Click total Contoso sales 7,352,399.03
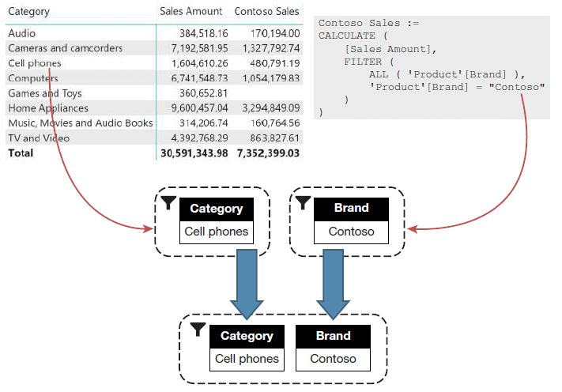The height and width of the screenshot is (392, 562). point(268,153)
